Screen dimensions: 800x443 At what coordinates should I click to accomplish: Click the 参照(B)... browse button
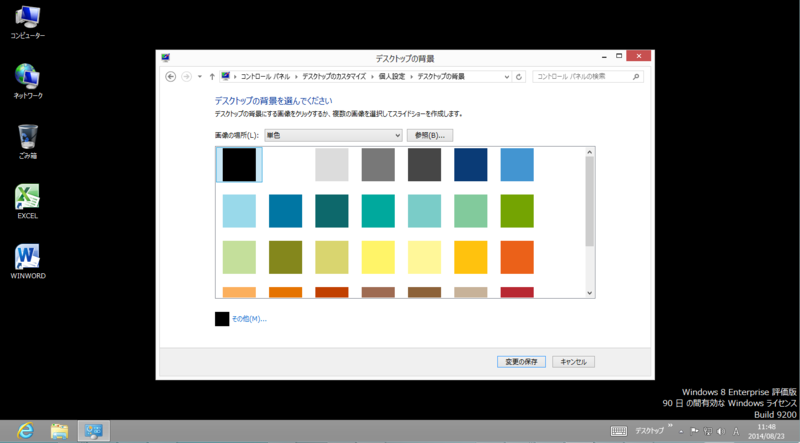pos(430,135)
